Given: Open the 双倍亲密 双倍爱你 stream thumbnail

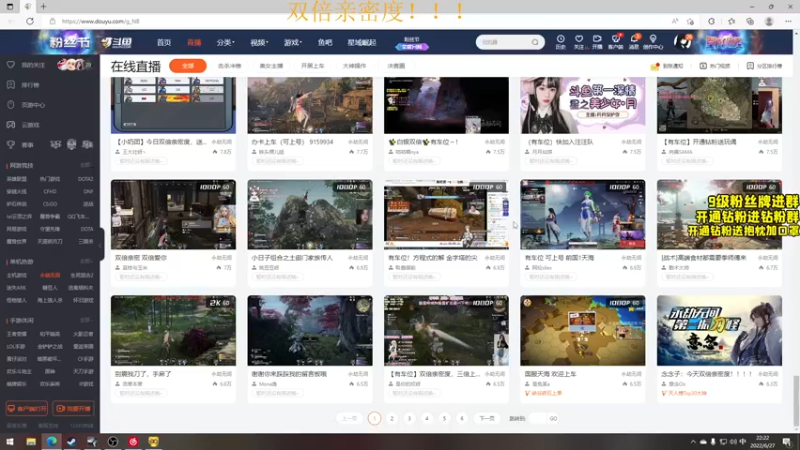Looking at the screenshot, I should (x=173, y=214).
